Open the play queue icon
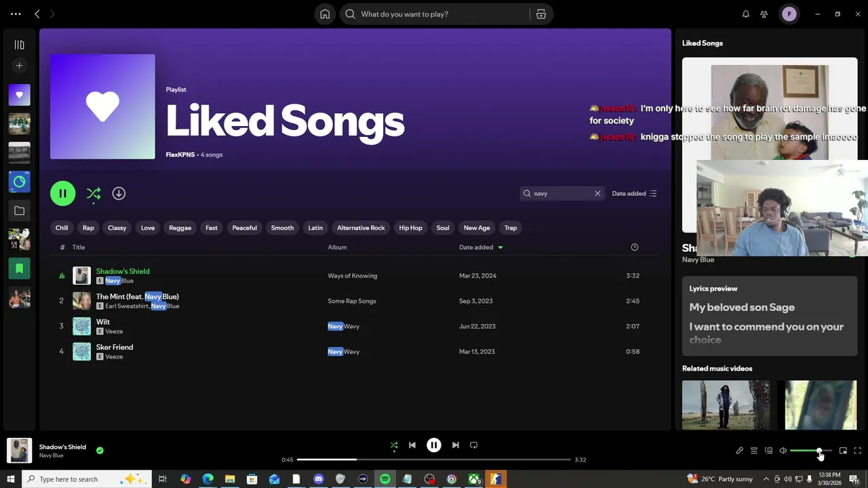 pos(754,451)
